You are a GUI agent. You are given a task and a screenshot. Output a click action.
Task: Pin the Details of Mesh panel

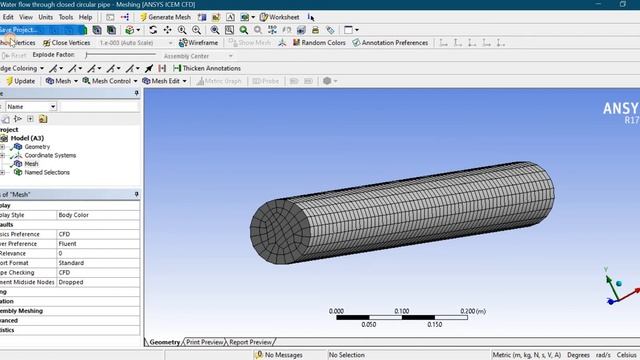coord(136,194)
